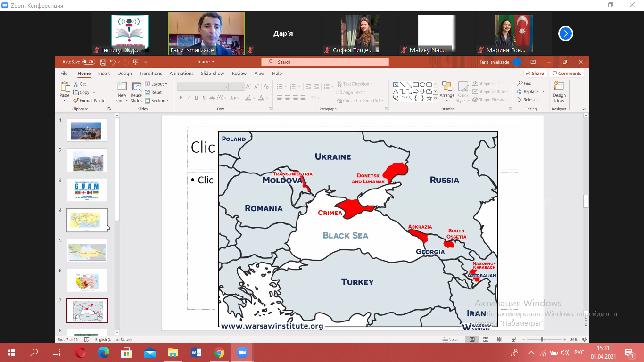
Task: Toggle the AutoSave switch
Action: coord(88,62)
